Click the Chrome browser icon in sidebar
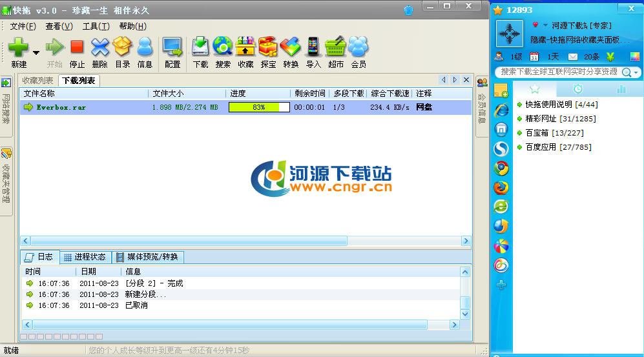The image size is (644, 357). 501,168
